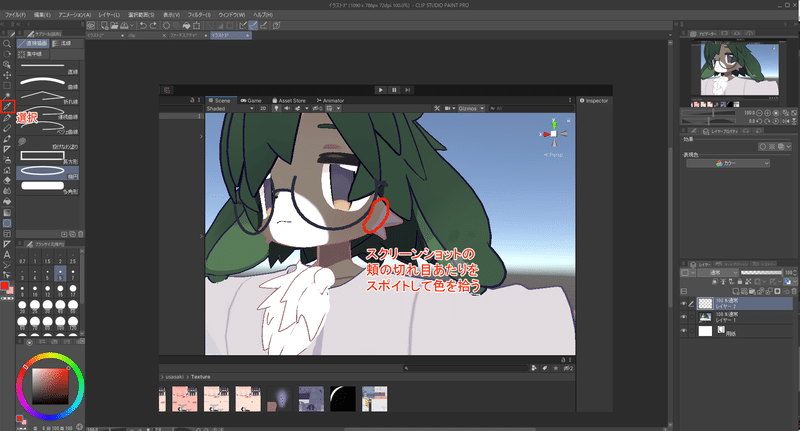This screenshot has width=800, height=431.
Task: Toggle Snap to Ruler icon in command bar
Action: pos(243,25)
